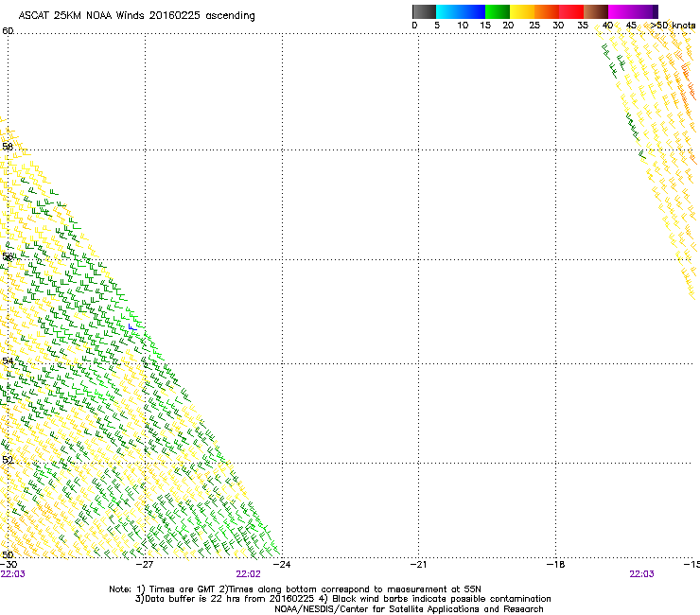Image resolution: width=700 pixels, height=615 pixels.
Task: Click the latitude label '58'
Action: [x=8, y=147]
